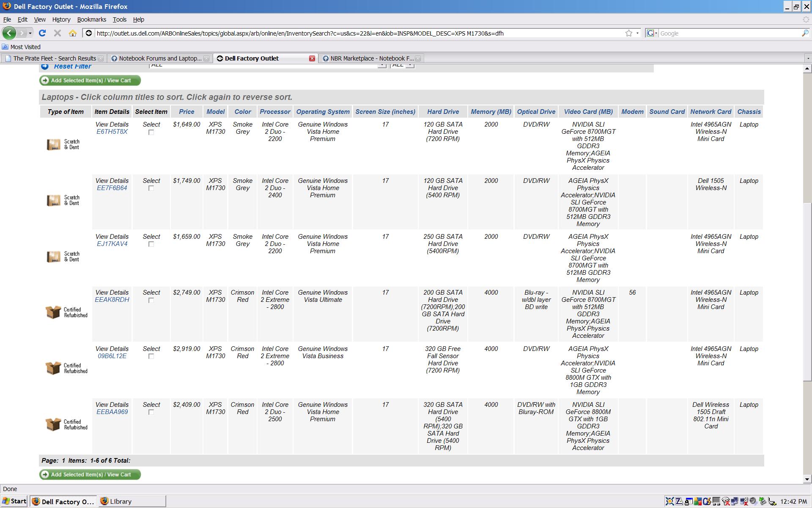
Task: Bookmark page with the star icon
Action: [629, 33]
